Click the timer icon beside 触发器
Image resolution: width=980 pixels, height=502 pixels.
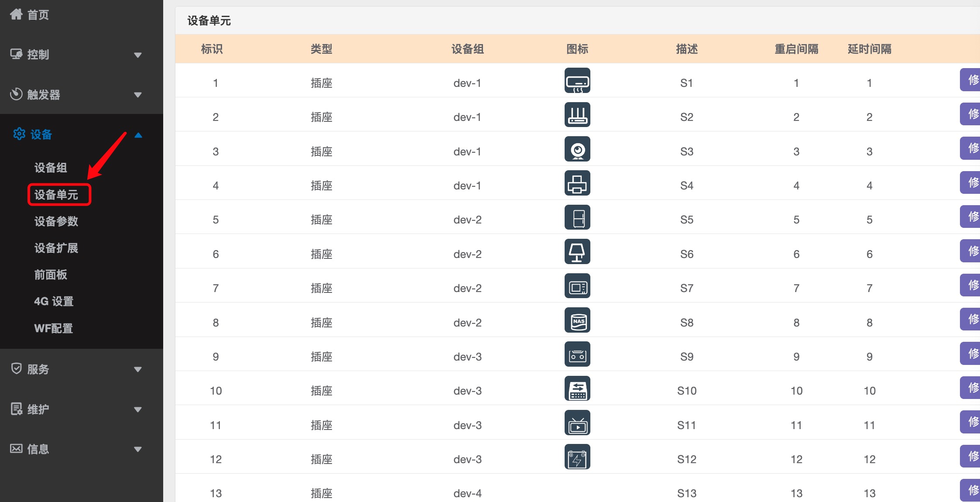[16, 94]
